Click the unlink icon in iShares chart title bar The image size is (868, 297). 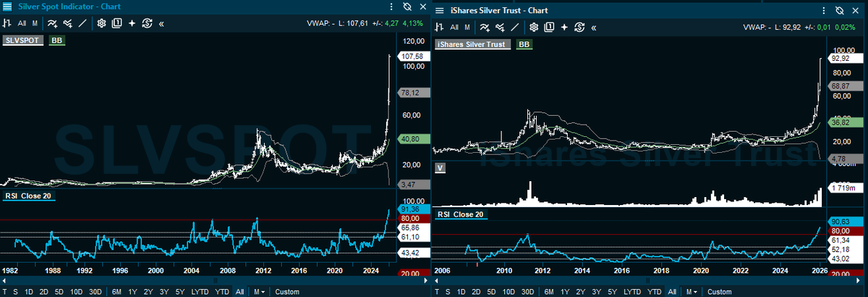click(840, 10)
